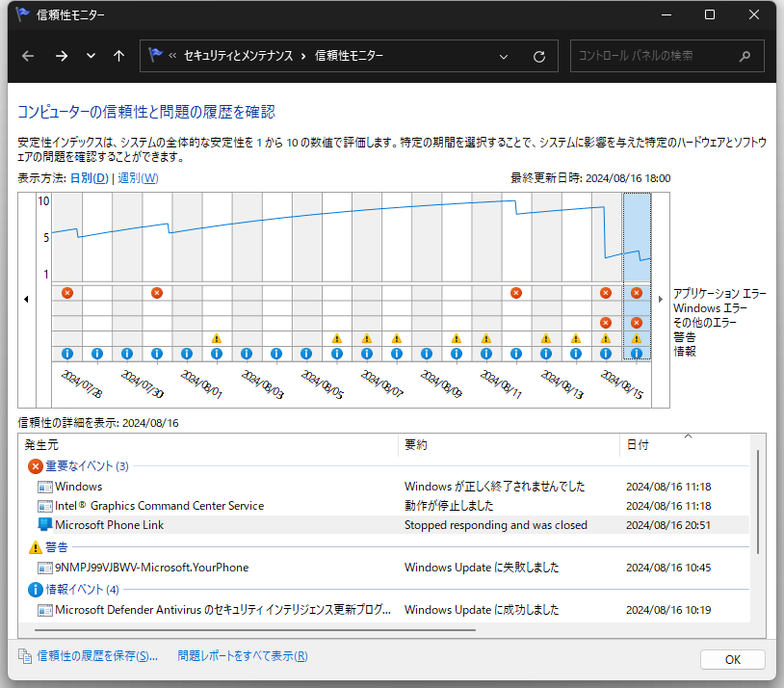Switch chart view to 日別(D)
Viewport: 784px width, 688px height.
point(89,178)
